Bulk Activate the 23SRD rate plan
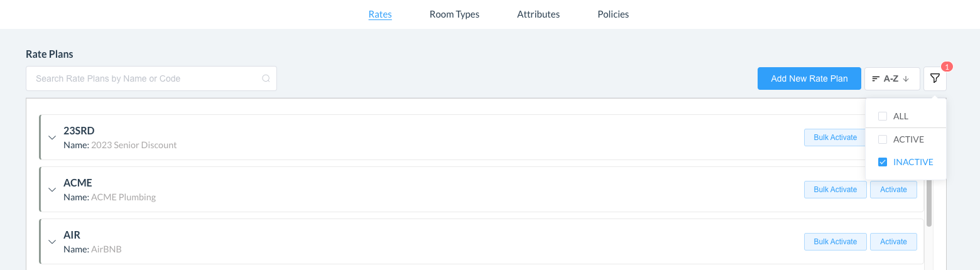The height and width of the screenshot is (270, 980). 835,138
